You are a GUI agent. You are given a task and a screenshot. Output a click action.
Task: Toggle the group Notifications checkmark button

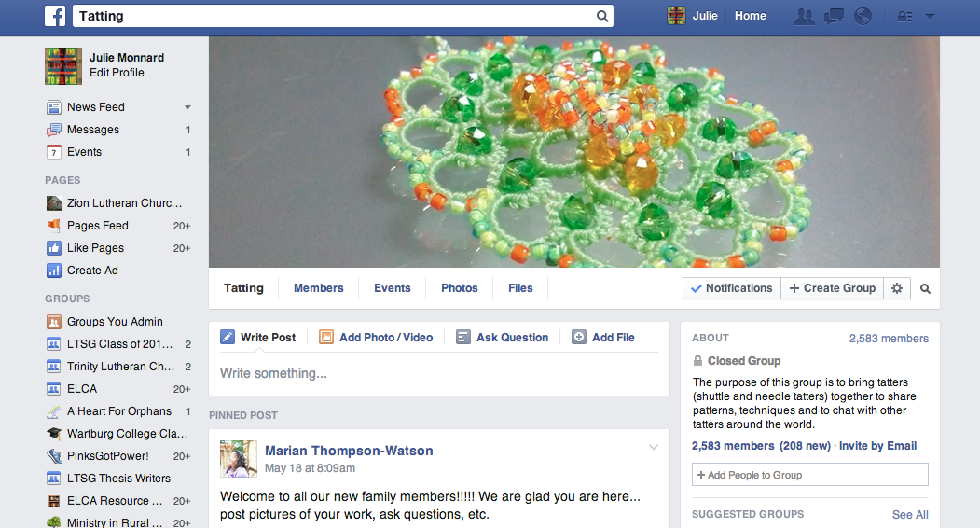coord(732,288)
